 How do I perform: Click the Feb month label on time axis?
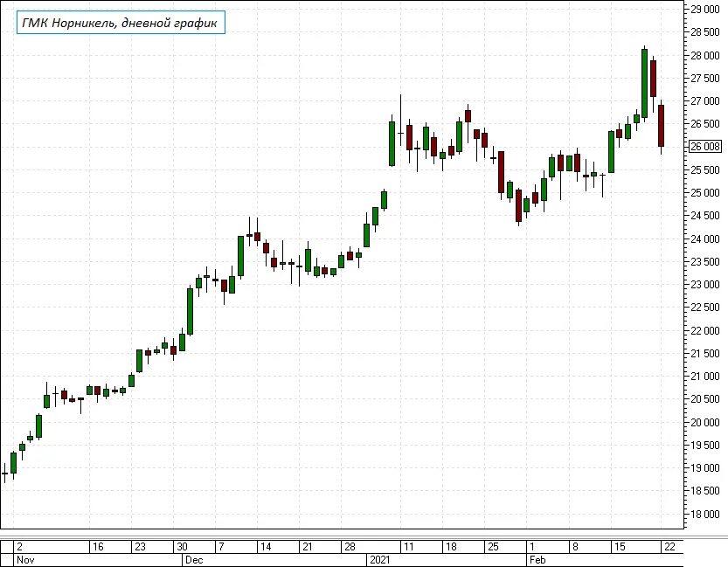[537, 560]
